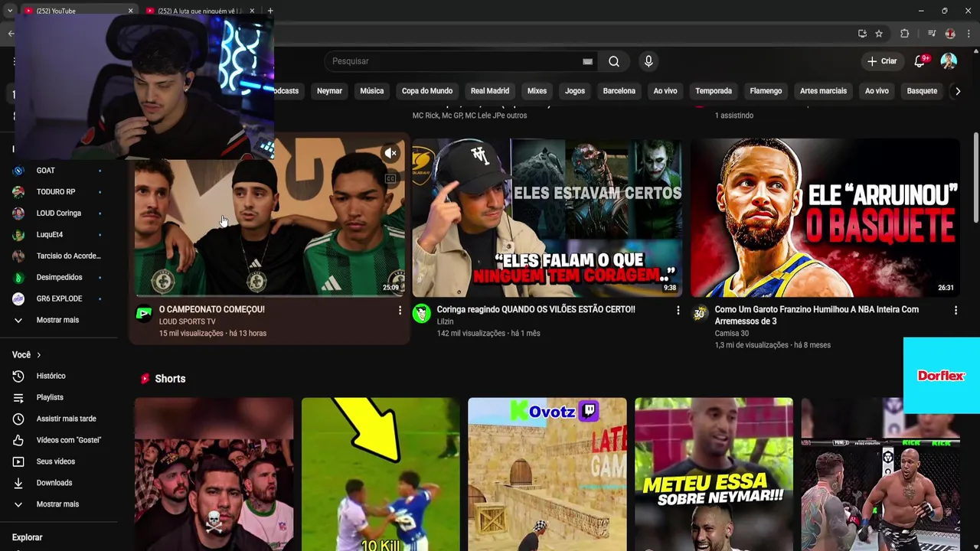Open the Ovotz short thumbnail
980x551 pixels.
pyautogui.click(x=547, y=474)
